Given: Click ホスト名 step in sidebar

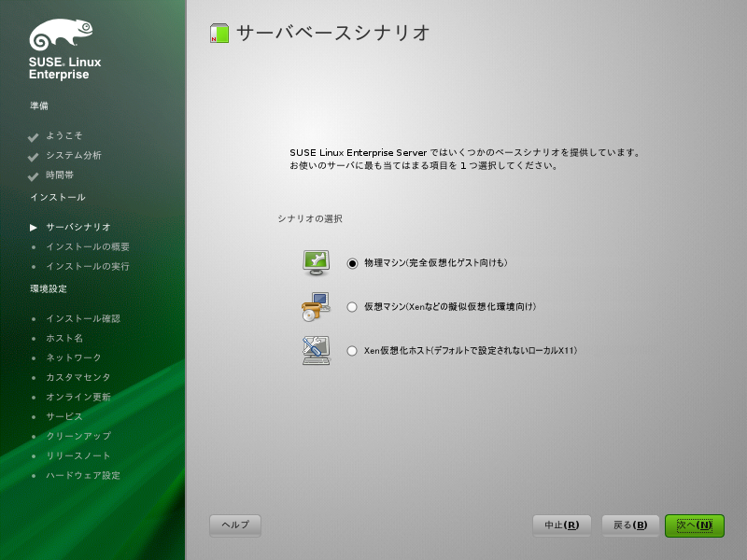Looking at the screenshot, I should pyautogui.click(x=64, y=338).
